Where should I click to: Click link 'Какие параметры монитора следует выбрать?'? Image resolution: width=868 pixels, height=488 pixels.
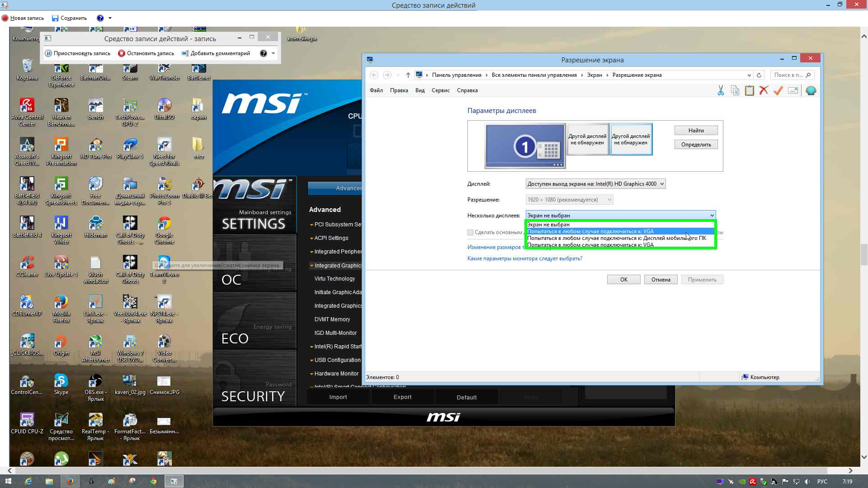524,258
